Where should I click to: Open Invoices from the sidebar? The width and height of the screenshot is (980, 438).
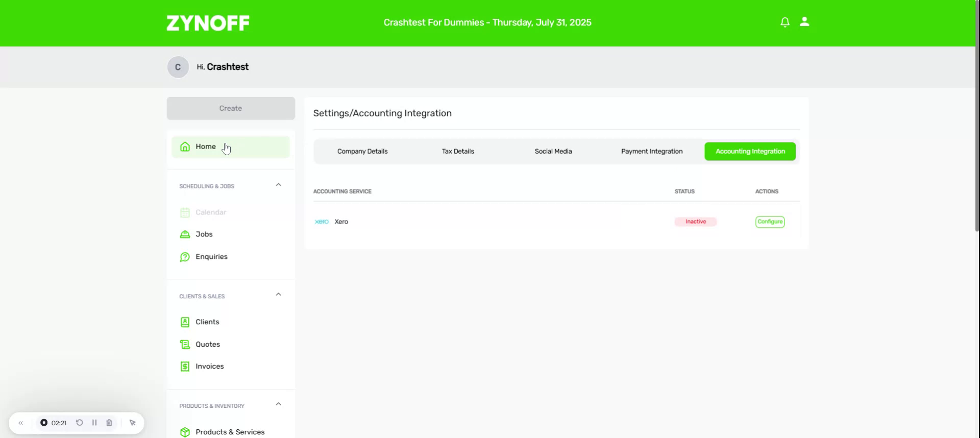pyautogui.click(x=209, y=367)
